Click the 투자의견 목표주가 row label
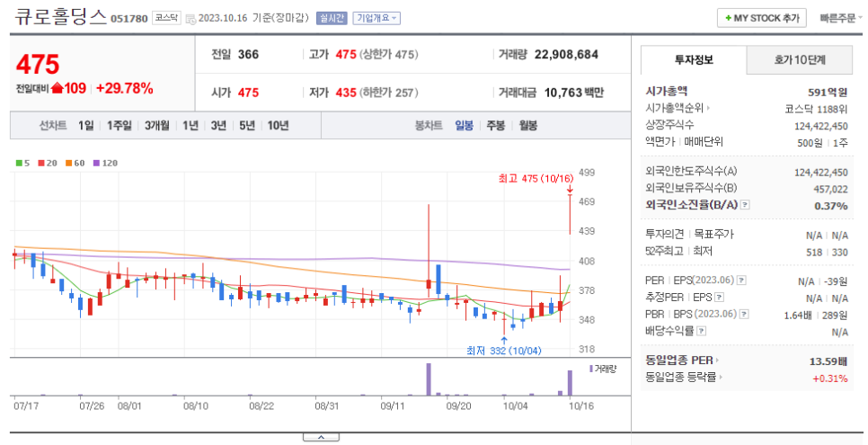Image resolution: width=868 pixels, height=445 pixels. click(x=689, y=235)
